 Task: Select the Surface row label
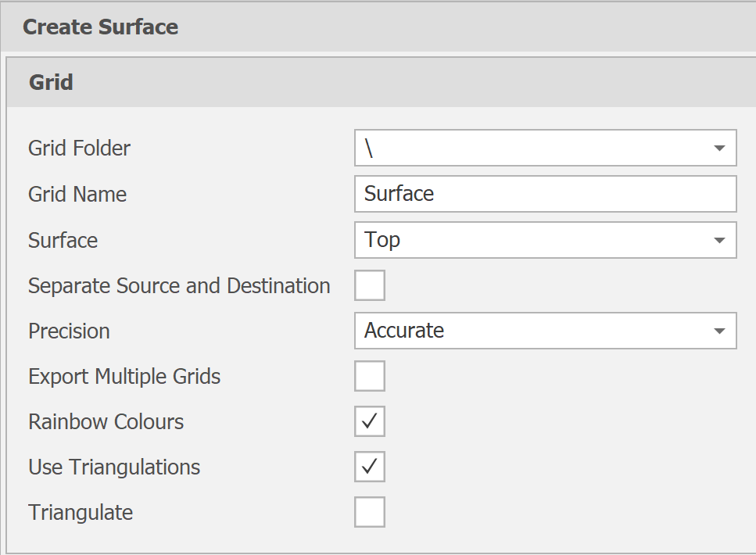pyautogui.click(x=63, y=240)
